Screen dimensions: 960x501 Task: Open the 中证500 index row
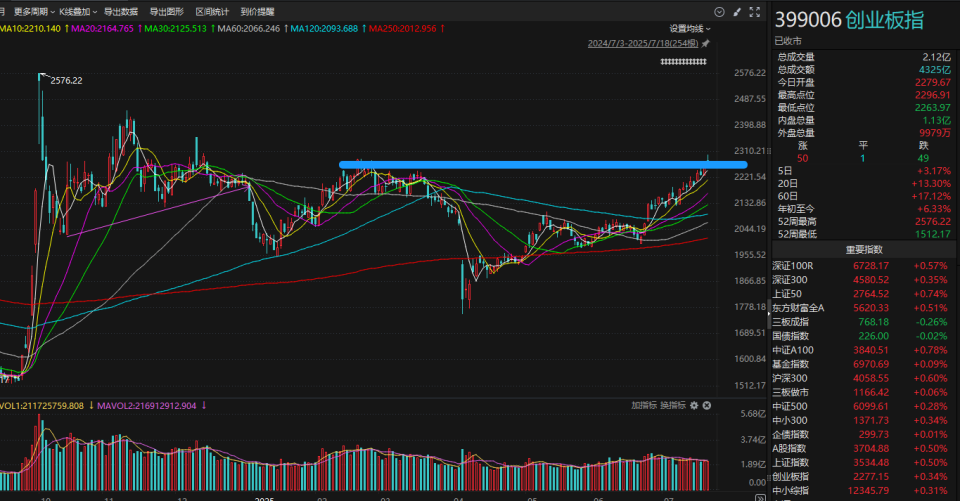[860, 407]
